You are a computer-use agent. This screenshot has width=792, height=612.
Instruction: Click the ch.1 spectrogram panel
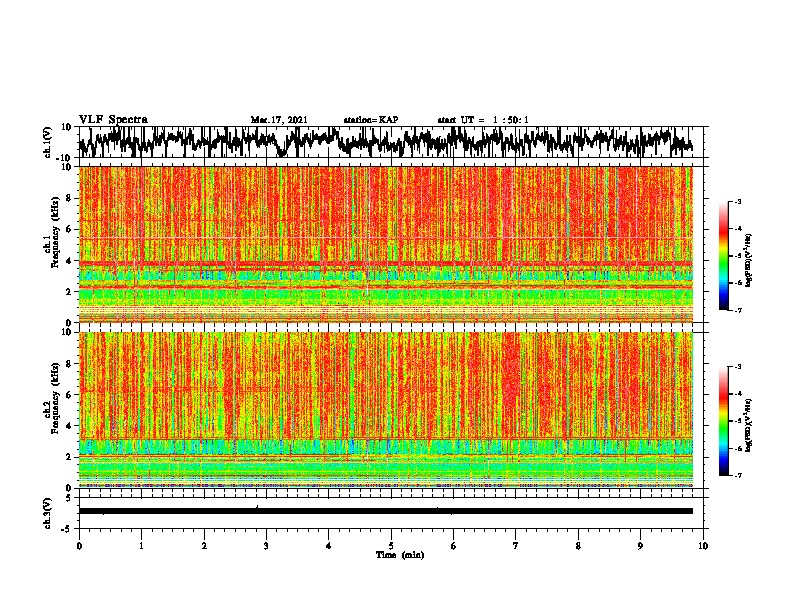[x=385, y=244]
